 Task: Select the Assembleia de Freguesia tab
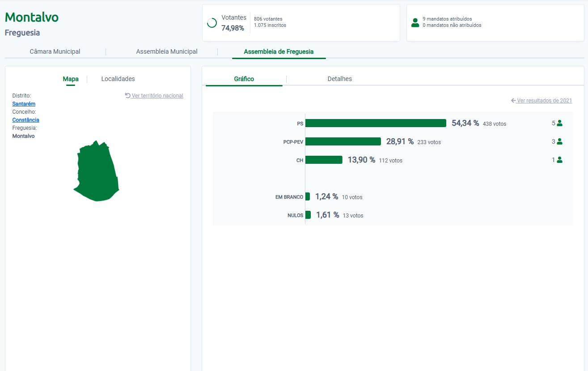click(x=279, y=51)
